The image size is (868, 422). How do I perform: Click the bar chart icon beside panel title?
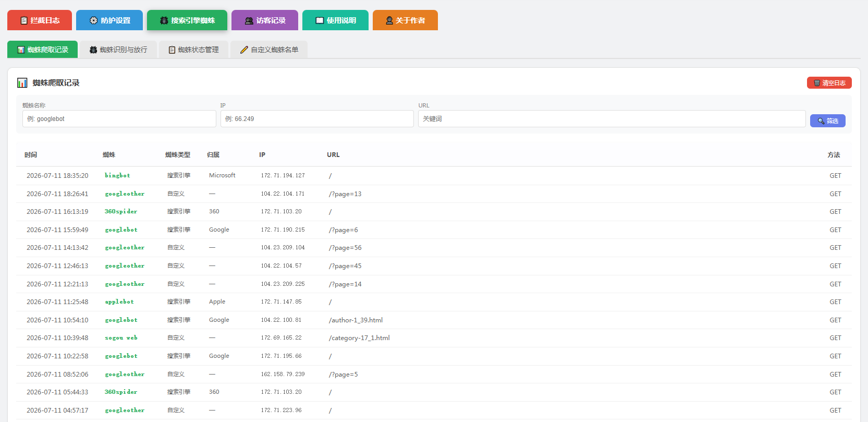(22, 82)
